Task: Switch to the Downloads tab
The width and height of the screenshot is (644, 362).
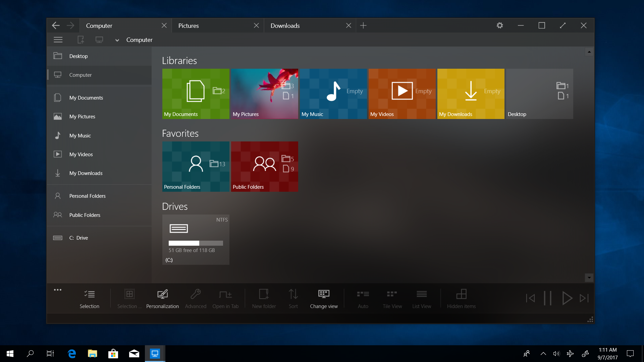Action: coord(285,25)
